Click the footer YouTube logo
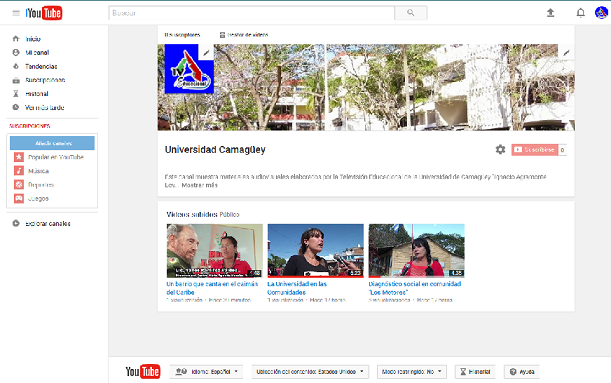Viewport: 611px width, 383px height. point(143,372)
